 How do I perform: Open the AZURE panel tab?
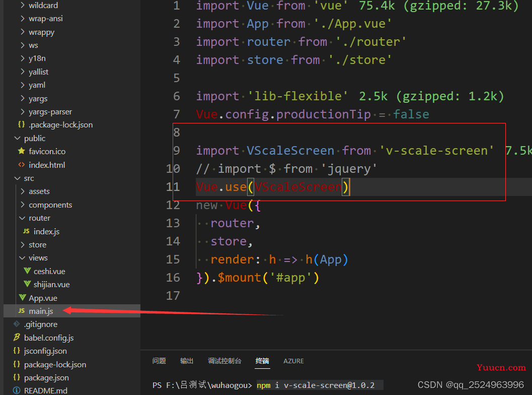pyautogui.click(x=293, y=361)
